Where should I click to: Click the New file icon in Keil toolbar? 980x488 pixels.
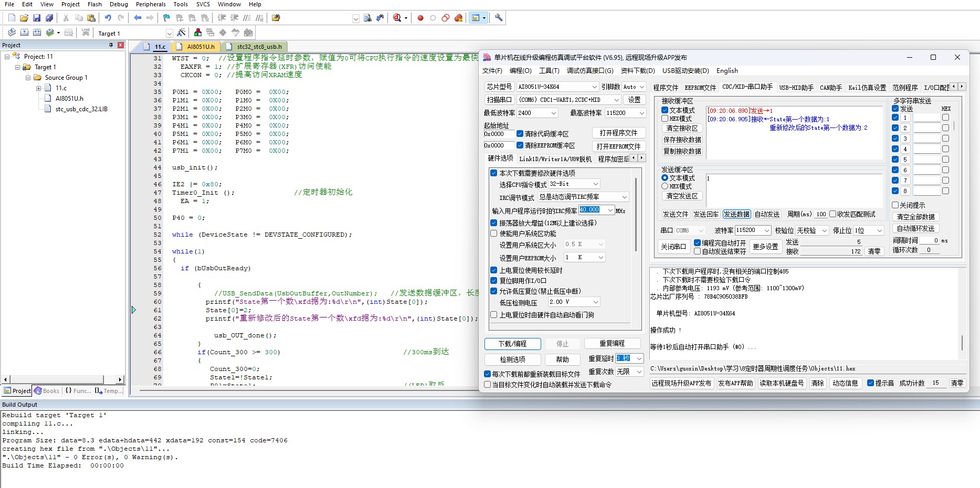click(x=12, y=18)
